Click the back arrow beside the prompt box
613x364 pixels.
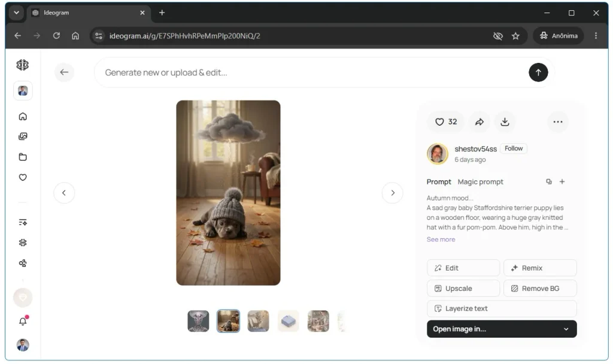click(64, 72)
